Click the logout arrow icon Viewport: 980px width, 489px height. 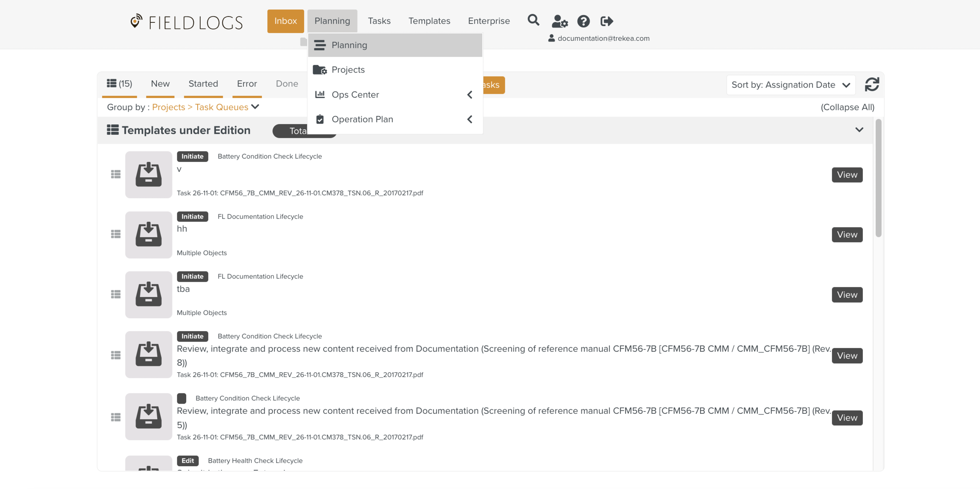(x=606, y=21)
